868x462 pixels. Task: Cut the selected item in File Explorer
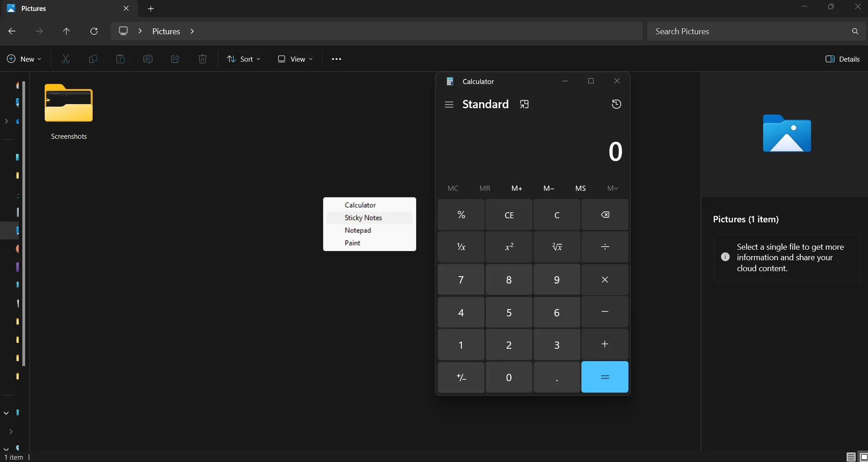point(66,59)
